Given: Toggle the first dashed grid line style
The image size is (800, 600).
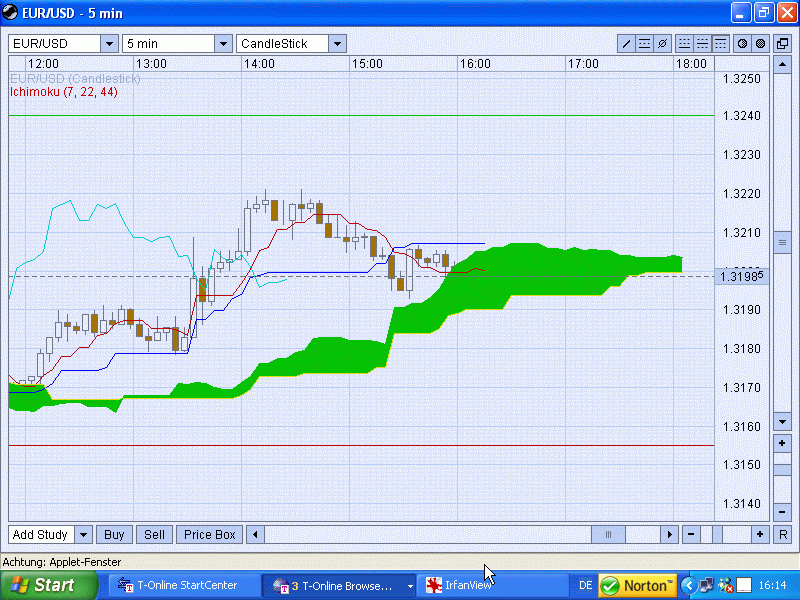Looking at the screenshot, I should (685, 44).
